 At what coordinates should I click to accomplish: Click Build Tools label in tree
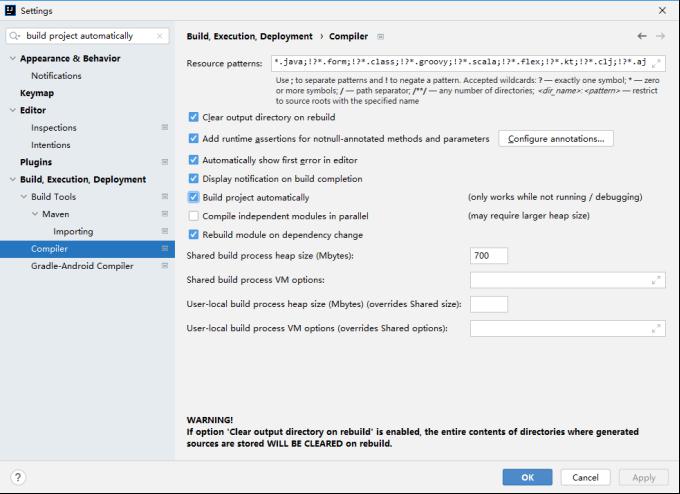tap(53, 197)
